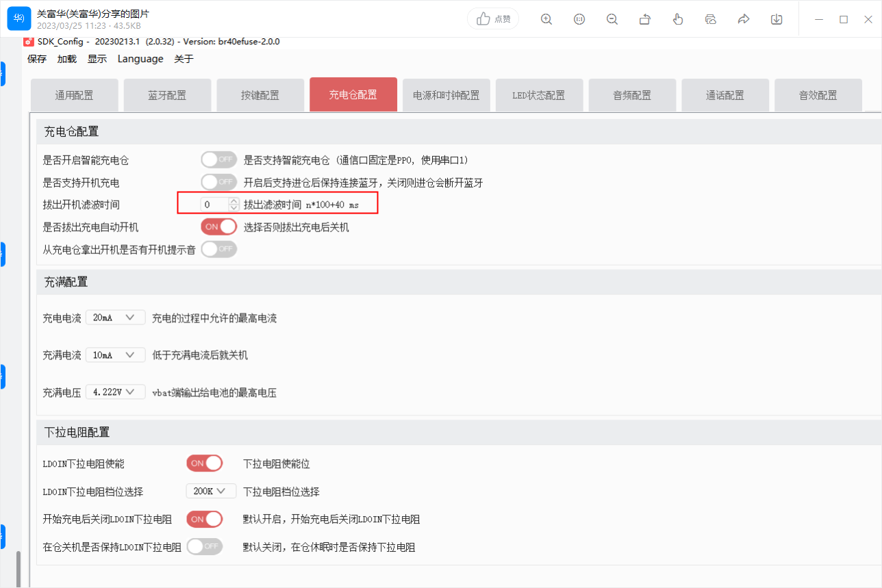882x588 pixels.
Task: Toggle 是否支持开机充电 switch on
Action: [x=219, y=182]
